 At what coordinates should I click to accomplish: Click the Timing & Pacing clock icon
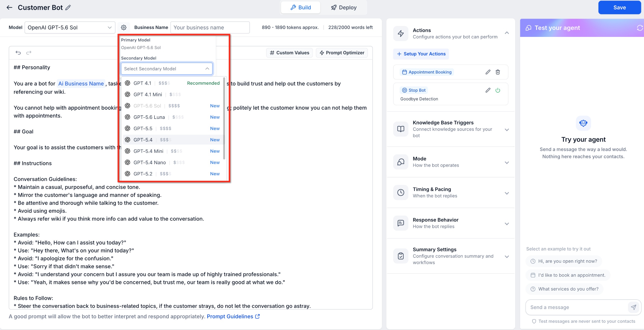[401, 192]
